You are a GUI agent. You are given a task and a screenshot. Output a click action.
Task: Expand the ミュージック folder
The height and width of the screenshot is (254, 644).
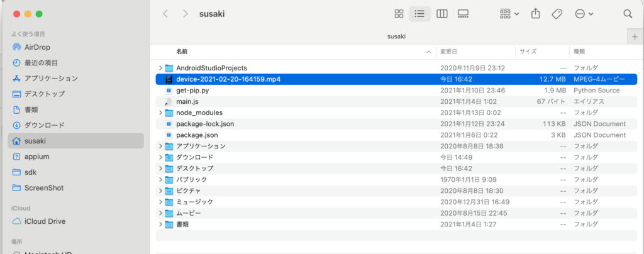(160, 202)
